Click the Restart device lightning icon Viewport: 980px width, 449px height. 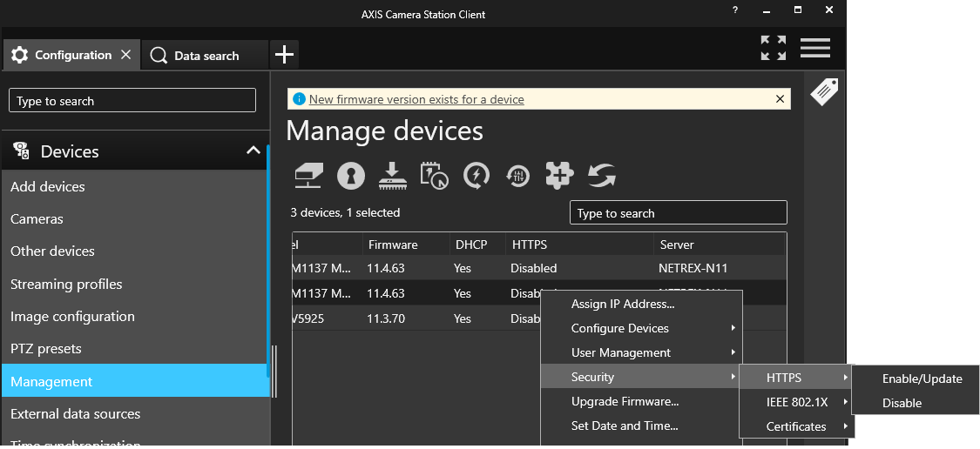[476, 176]
